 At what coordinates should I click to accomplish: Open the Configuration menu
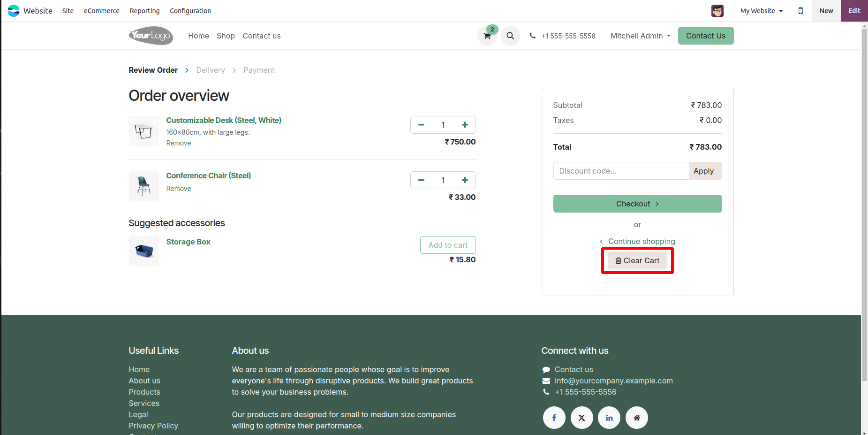coord(190,11)
